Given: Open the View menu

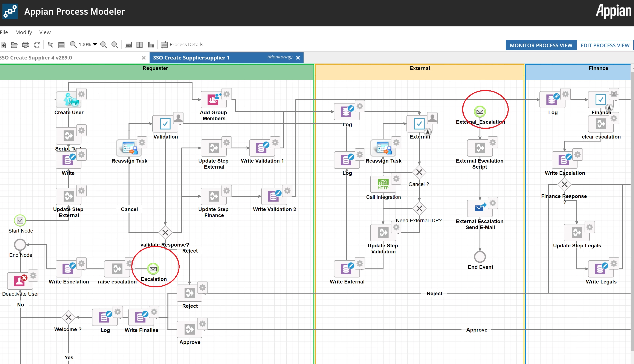Looking at the screenshot, I should point(45,32).
